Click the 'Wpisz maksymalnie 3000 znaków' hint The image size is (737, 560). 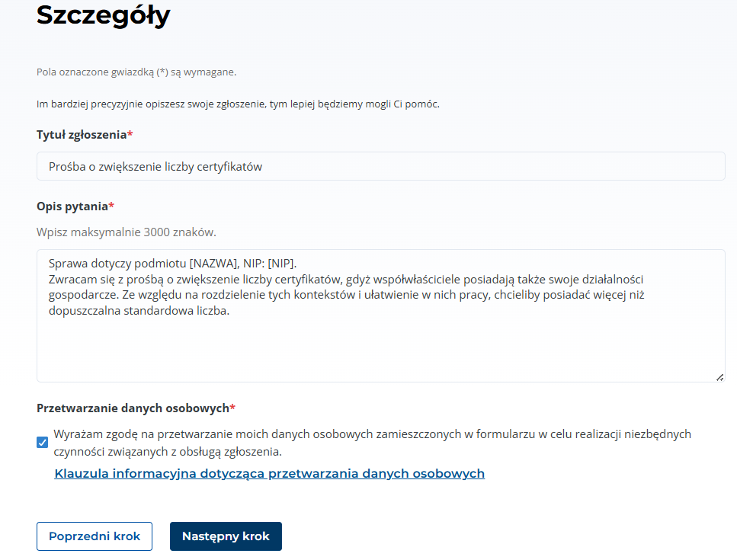pos(131,232)
